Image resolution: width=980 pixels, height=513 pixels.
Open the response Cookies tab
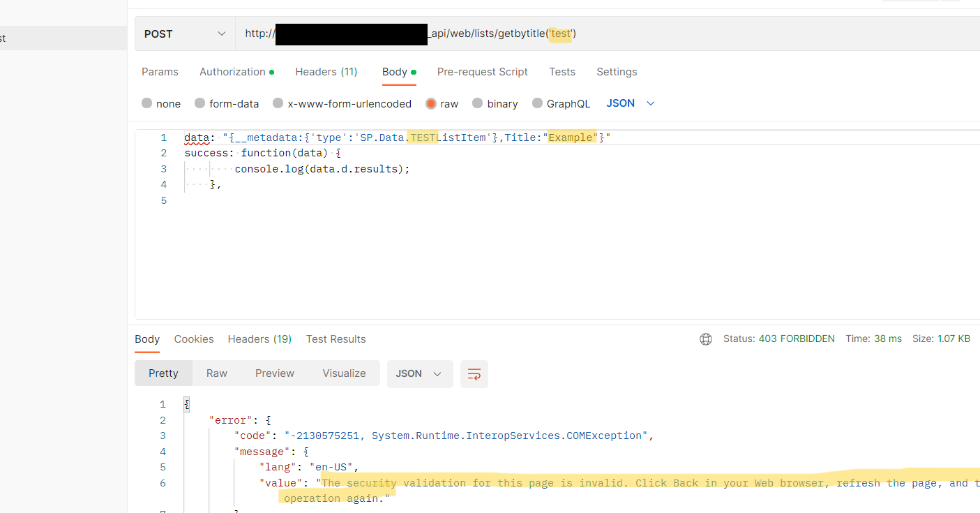coord(194,339)
